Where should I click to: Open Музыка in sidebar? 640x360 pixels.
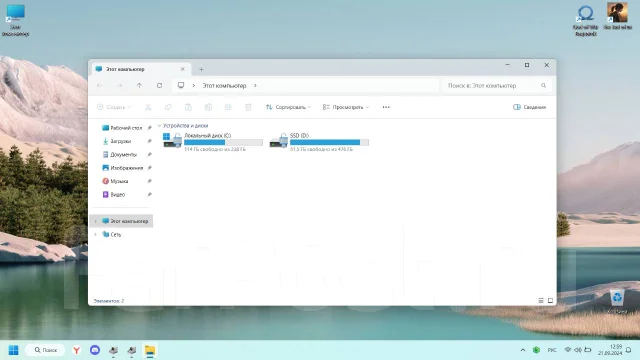pos(119,181)
